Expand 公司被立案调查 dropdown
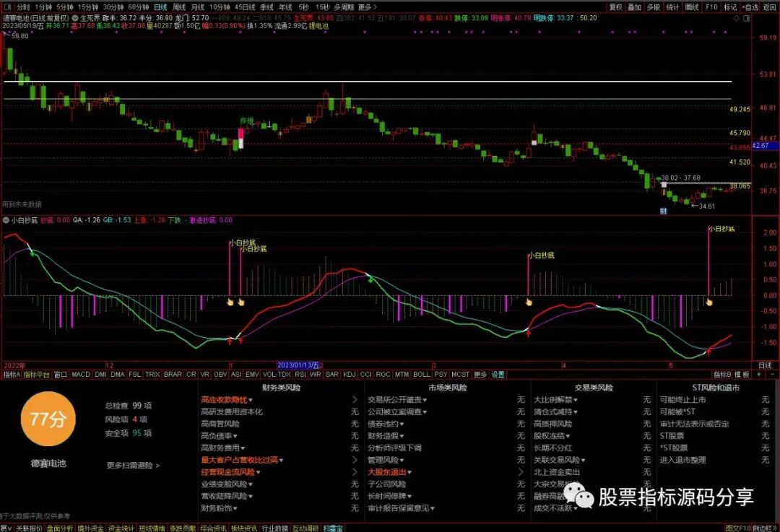The image size is (780, 532). pos(397,411)
